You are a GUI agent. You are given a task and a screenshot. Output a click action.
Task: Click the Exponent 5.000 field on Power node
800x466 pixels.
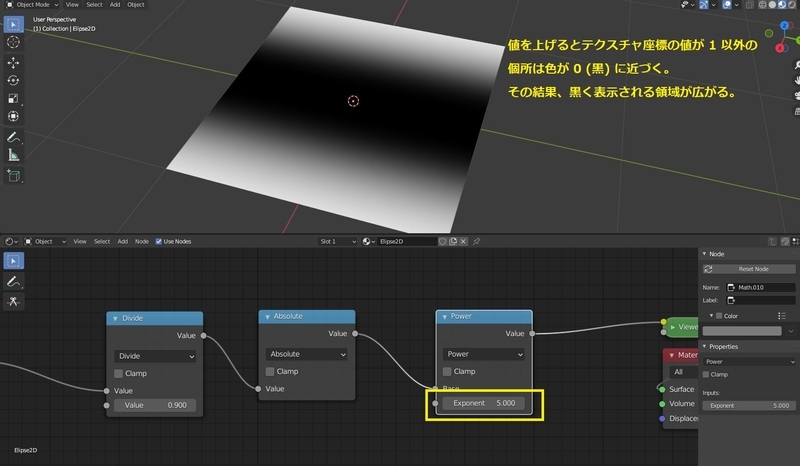coord(483,403)
